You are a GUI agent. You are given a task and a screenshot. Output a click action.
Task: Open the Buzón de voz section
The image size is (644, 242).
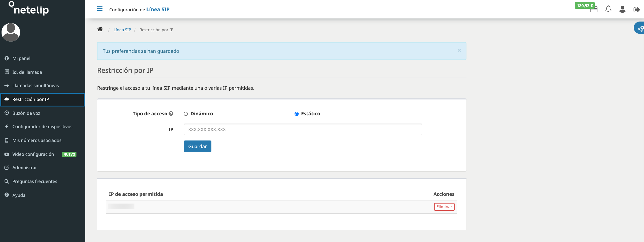pos(26,113)
